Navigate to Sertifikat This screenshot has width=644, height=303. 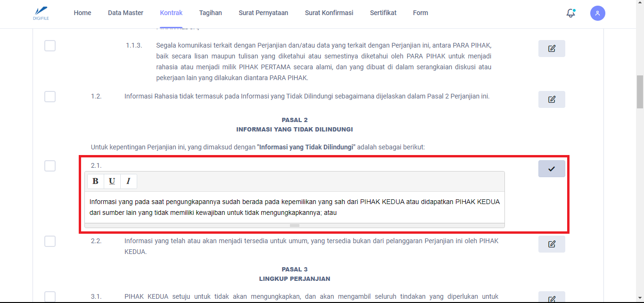[x=383, y=13]
